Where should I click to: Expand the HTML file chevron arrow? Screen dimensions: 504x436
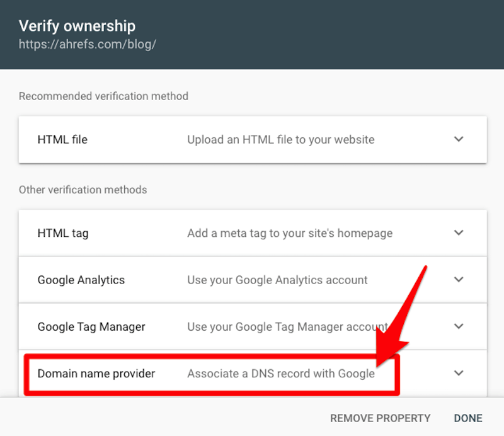(x=459, y=139)
